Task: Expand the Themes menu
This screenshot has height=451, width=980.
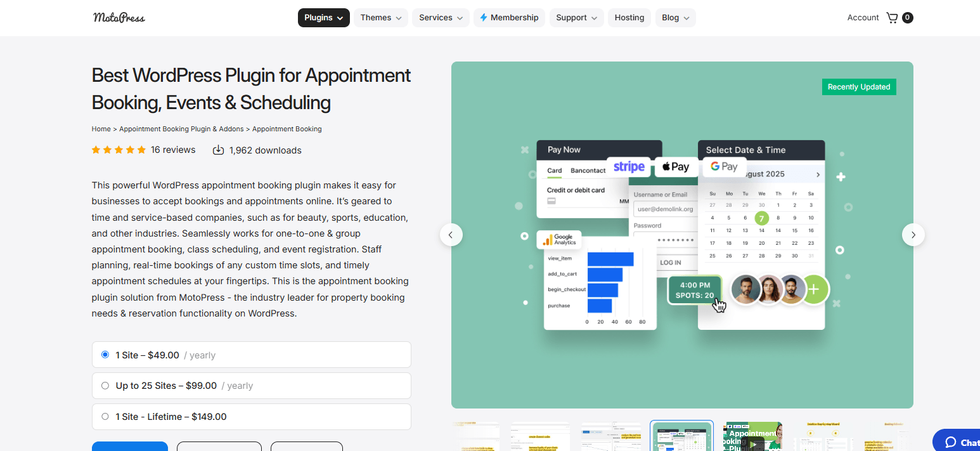Action: [381, 18]
